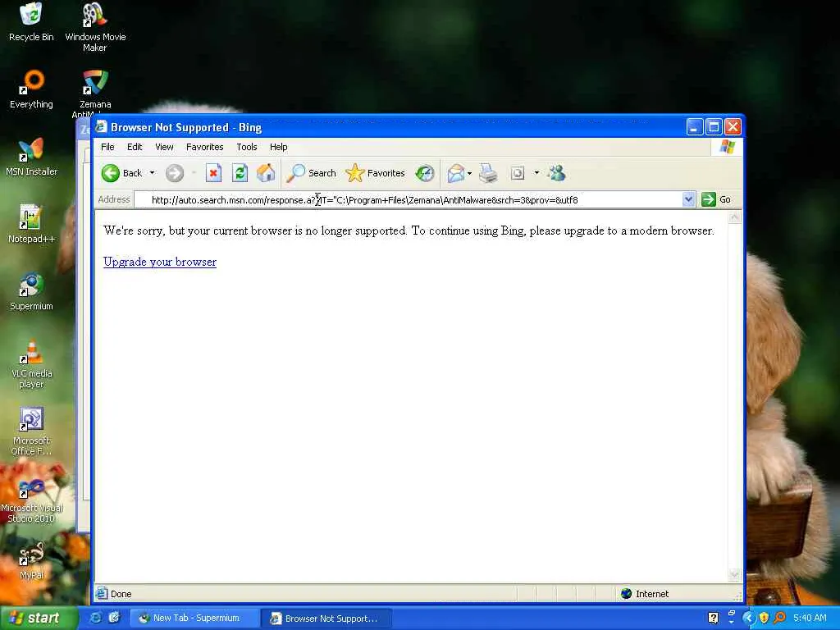
Task: Select the Everything desktop shortcut
Action: [x=31, y=89]
